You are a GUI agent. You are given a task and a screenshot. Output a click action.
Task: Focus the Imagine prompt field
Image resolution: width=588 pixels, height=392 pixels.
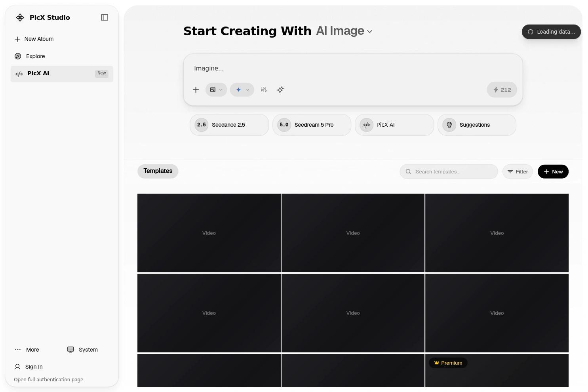pyautogui.click(x=352, y=68)
